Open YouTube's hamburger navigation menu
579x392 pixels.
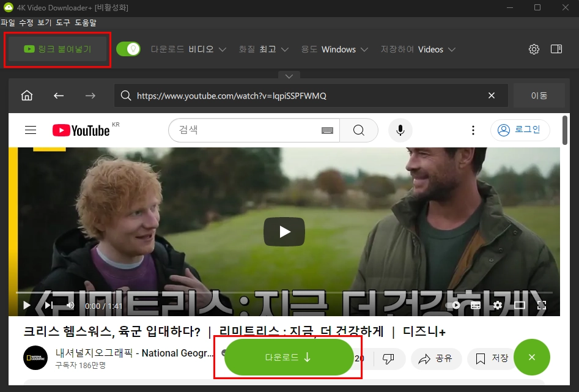click(30, 130)
